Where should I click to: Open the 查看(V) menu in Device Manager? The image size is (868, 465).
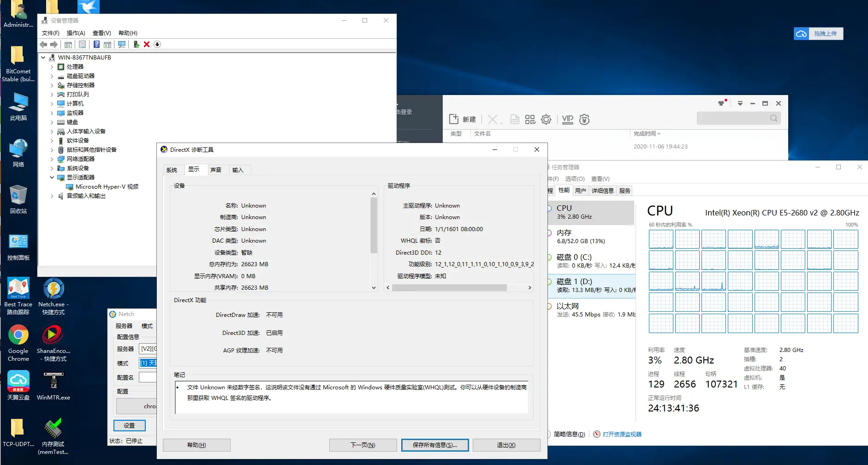tap(102, 33)
